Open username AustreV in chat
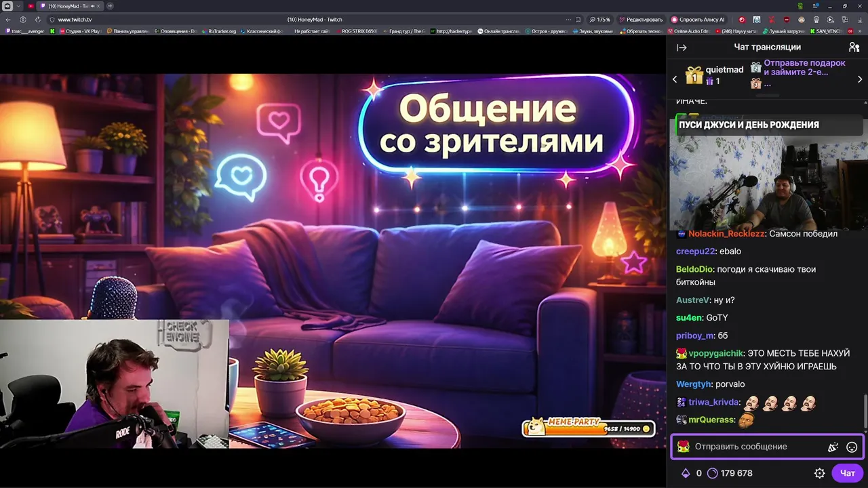868x488 pixels. (693, 300)
